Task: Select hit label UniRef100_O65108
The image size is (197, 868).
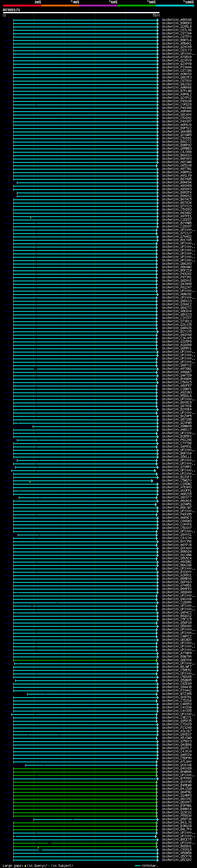Action: pos(176,165)
